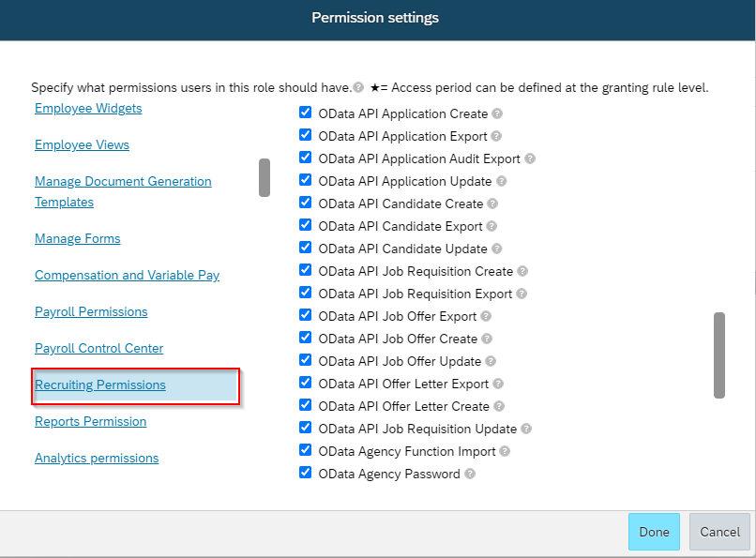The width and height of the screenshot is (756, 558).
Task: Click help icon beside OData Agency Password
Action: click(x=470, y=474)
